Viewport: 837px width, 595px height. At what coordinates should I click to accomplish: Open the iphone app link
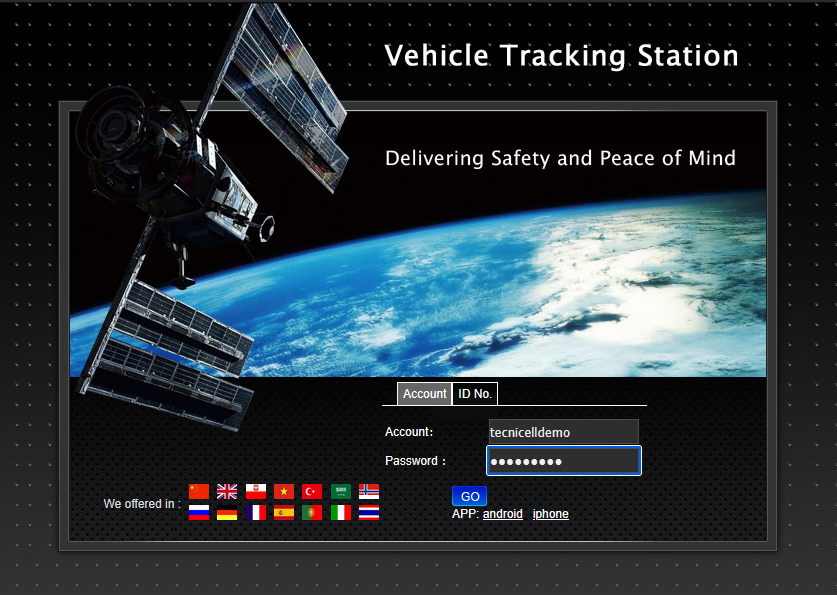coord(550,514)
